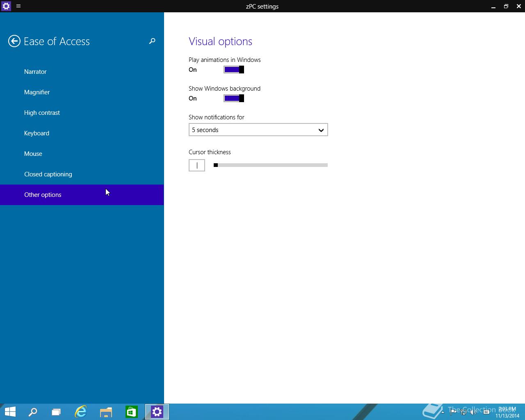Open Action Center flag icon
This screenshot has height=420, width=525.
(x=453, y=412)
